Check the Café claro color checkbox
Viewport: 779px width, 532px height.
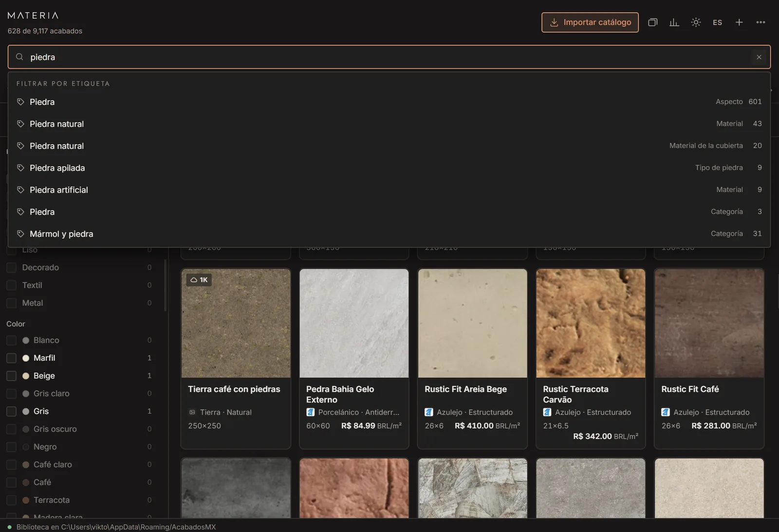12,465
